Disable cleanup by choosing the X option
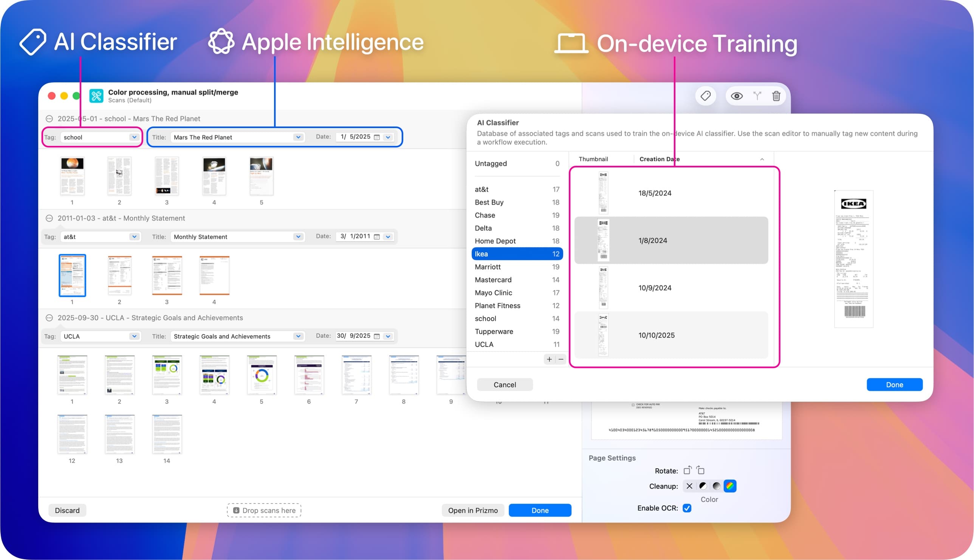Image resolution: width=974 pixels, height=560 pixels. tap(690, 486)
